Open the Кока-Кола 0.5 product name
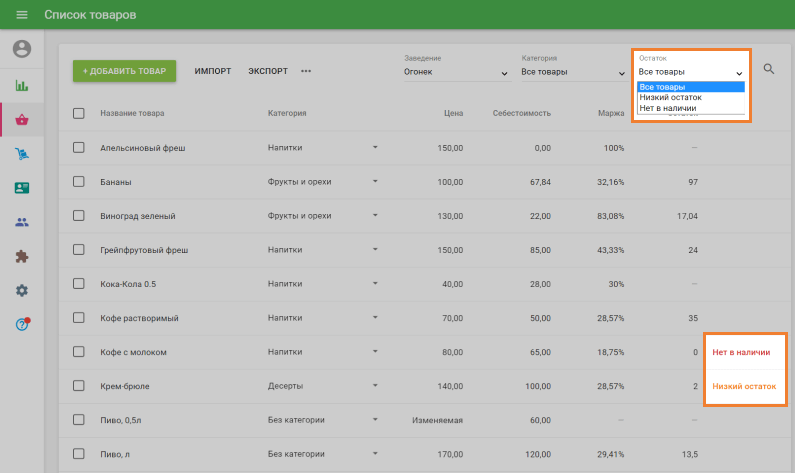This screenshot has height=473, width=795. coord(128,284)
